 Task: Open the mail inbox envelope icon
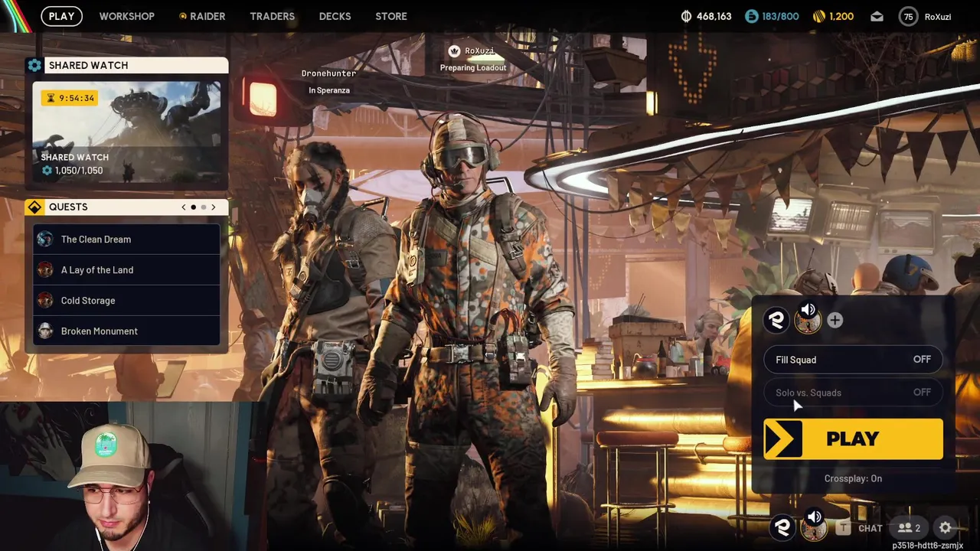(877, 16)
